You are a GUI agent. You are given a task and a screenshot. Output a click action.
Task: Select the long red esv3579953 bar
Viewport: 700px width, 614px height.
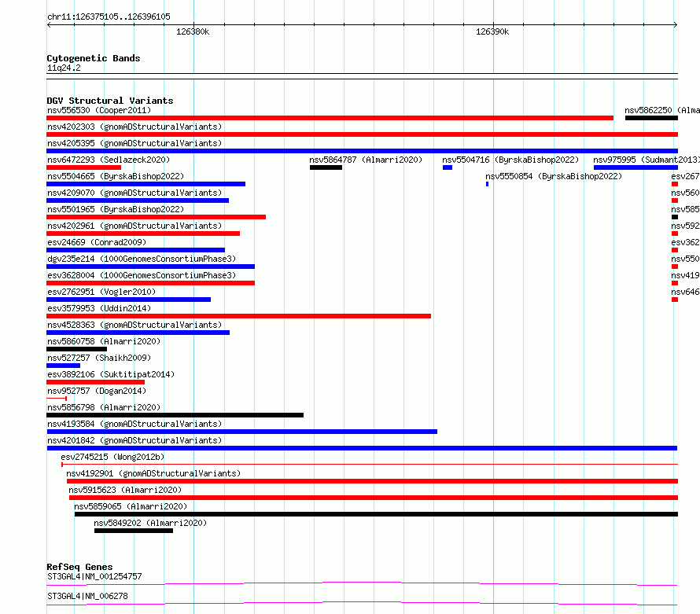pos(239,316)
